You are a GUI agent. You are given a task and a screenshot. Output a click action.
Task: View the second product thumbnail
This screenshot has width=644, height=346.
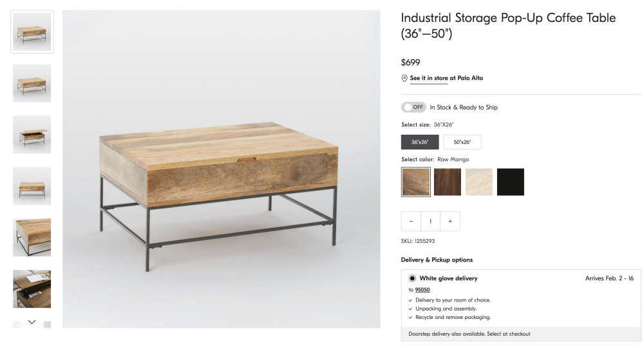click(32, 83)
